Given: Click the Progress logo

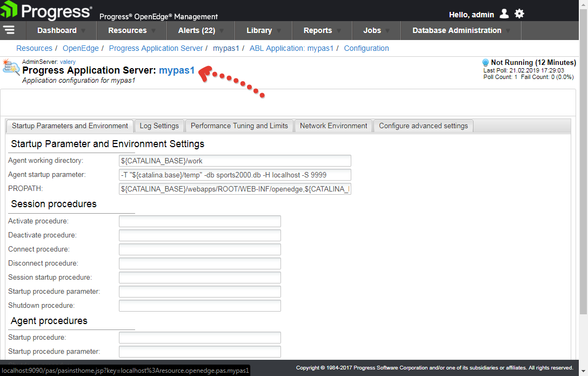Looking at the screenshot, I should (46, 11).
